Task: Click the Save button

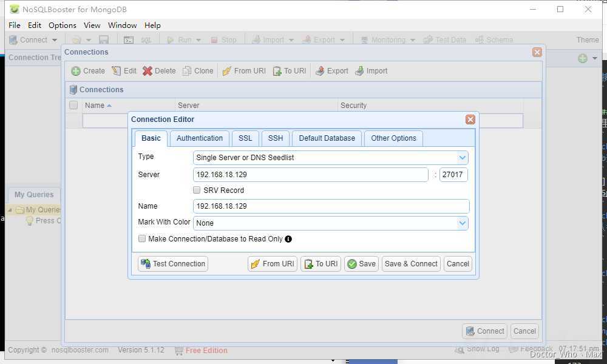Action: coord(362,264)
